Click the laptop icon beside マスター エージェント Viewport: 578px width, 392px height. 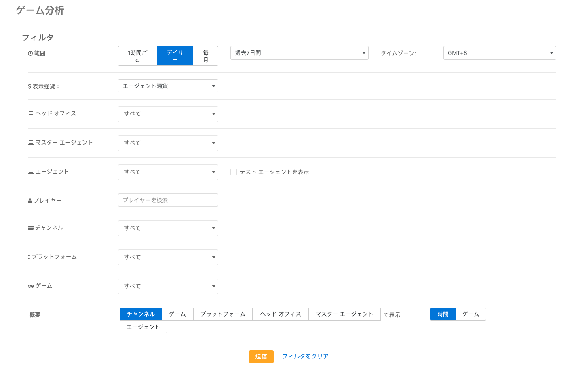(x=31, y=143)
